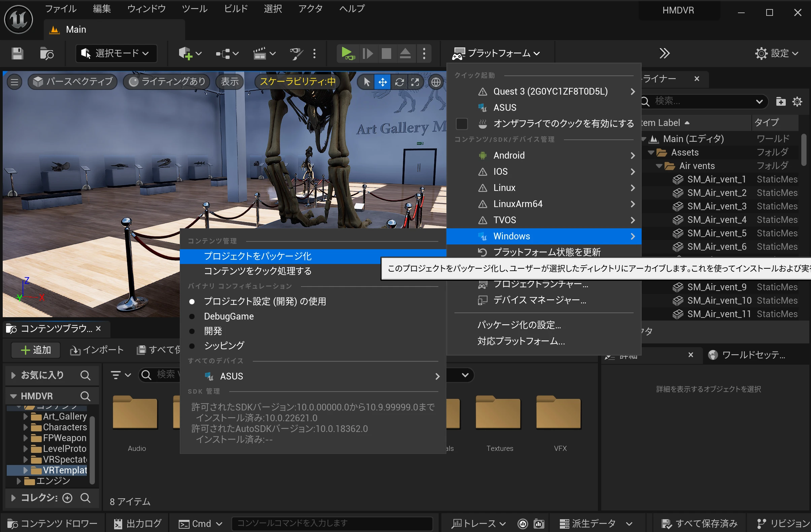Viewport: 811px width, 532px height.
Task: Open the 選択モード dropdown
Action: coord(116,54)
